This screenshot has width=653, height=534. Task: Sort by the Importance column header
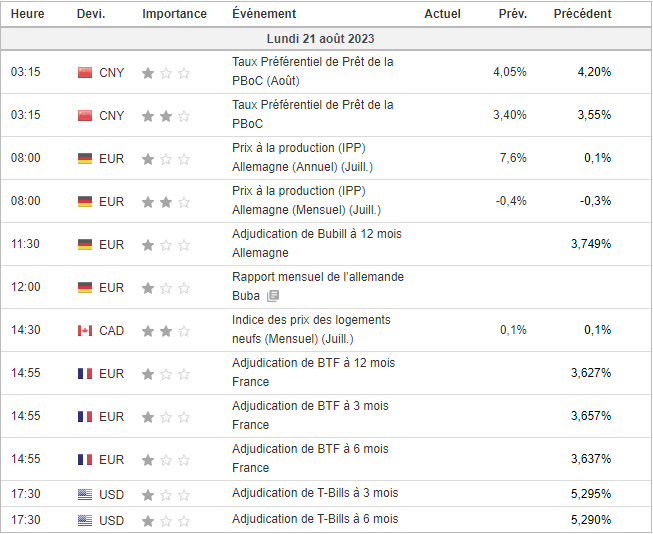click(x=174, y=14)
